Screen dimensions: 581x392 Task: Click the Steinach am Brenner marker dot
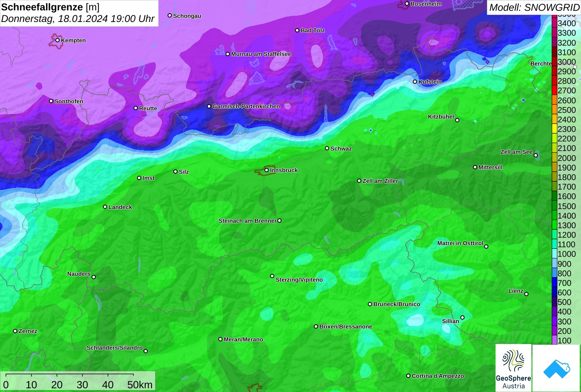click(279, 221)
